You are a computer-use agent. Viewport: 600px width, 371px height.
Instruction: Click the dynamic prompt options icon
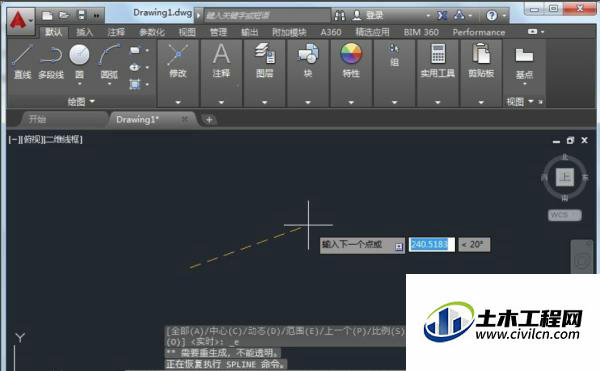click(x=399, y=247)
